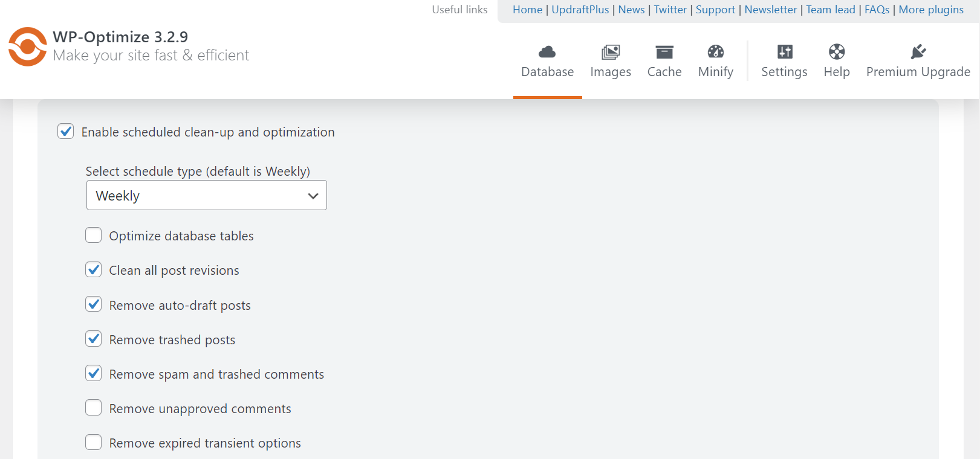980x459 pixels.
Task: Go to the Minify tab
Action: 716,61
